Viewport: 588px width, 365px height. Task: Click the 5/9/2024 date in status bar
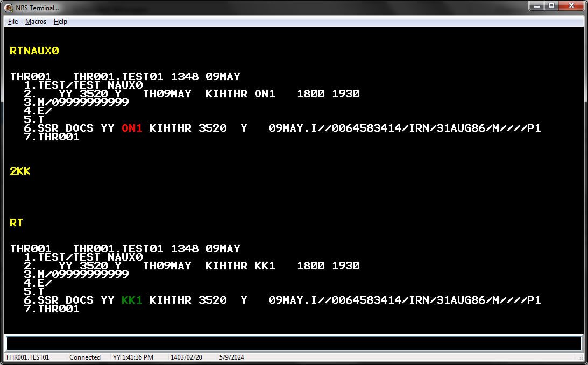point(230,357)
